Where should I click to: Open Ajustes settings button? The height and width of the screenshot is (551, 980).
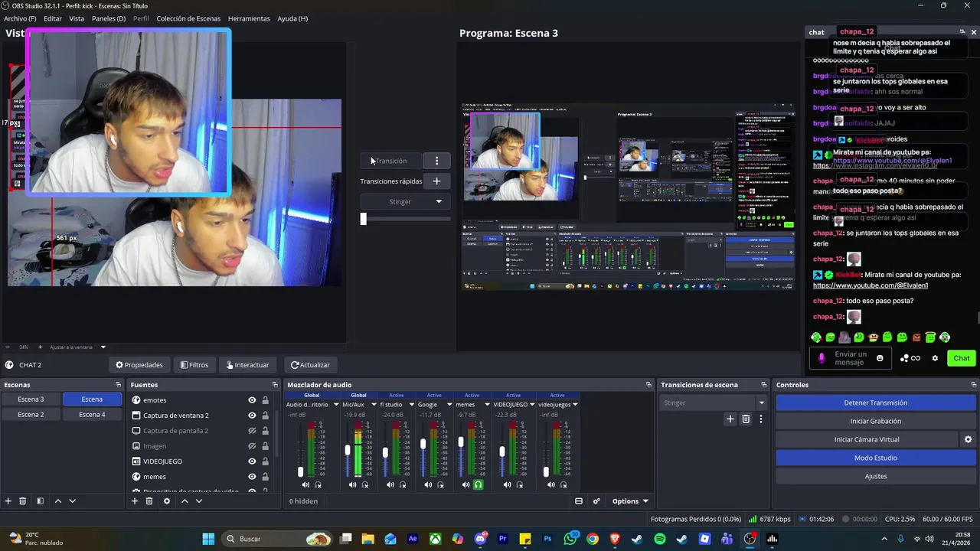click(x=876, y=476)
